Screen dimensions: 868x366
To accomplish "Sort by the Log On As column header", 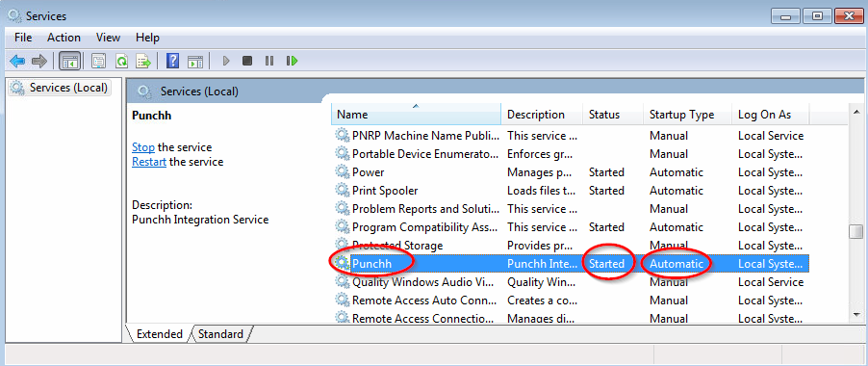I will [771, 114].
